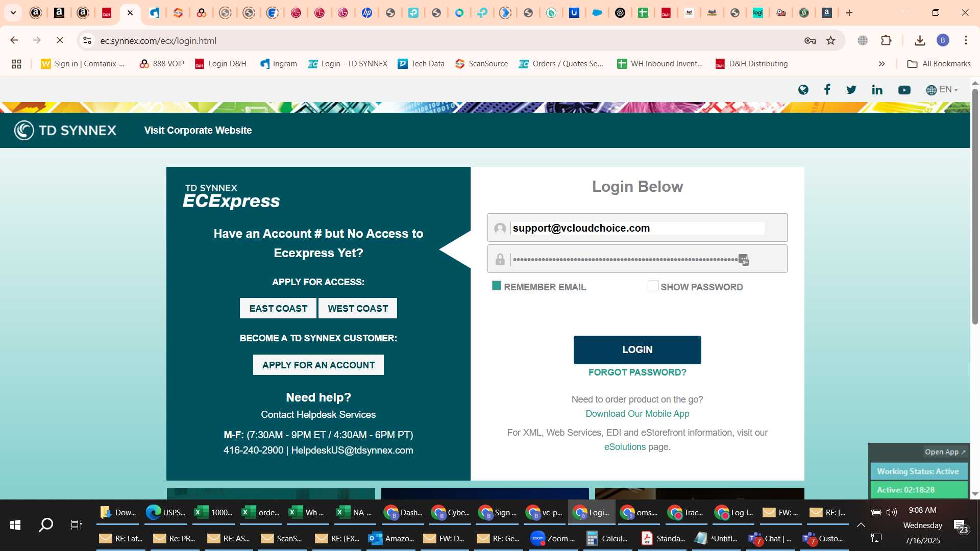The image size is (980, 551).
Task: Open Orders / Quotes bookmark
Action: (561, 64)
